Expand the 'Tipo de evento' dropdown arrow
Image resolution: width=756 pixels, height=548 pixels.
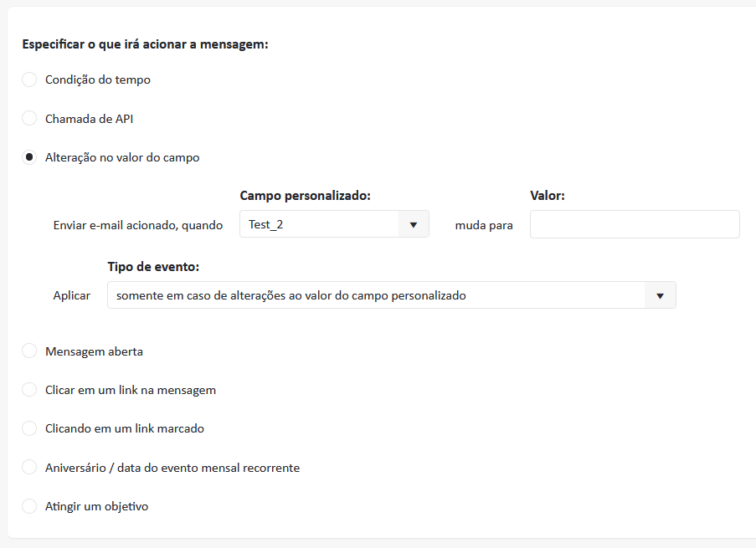click(x=660, y=295)
